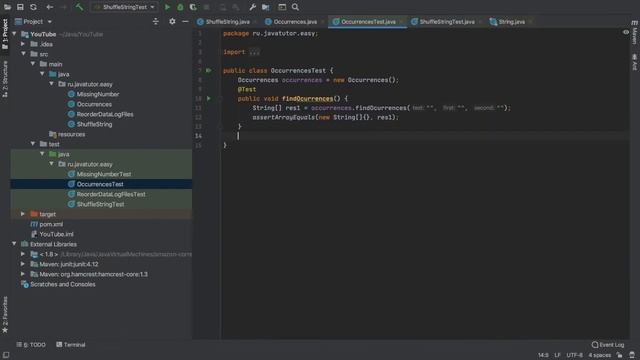
Task: Select Scratches and Consoles node
Action: 62,284
